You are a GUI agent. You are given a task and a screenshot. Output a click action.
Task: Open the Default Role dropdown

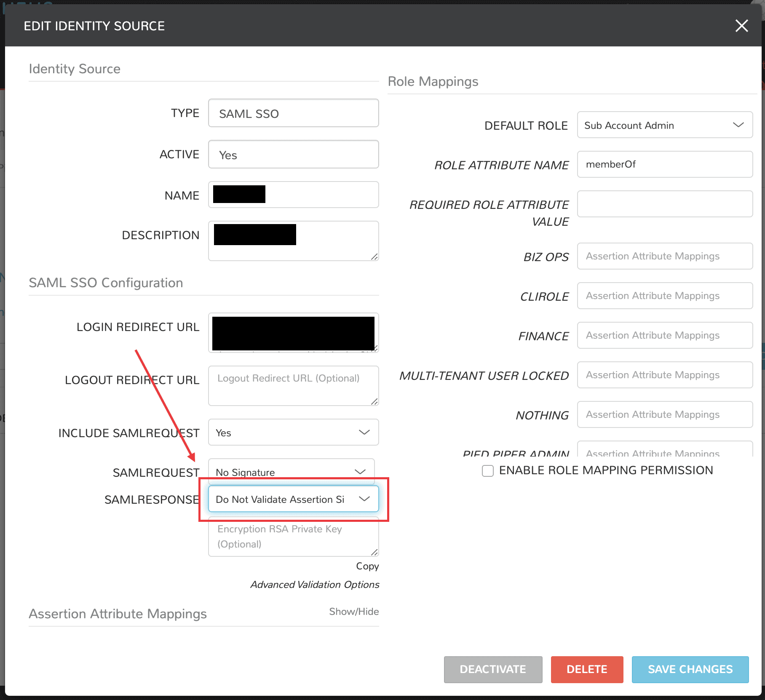point(665,125)
